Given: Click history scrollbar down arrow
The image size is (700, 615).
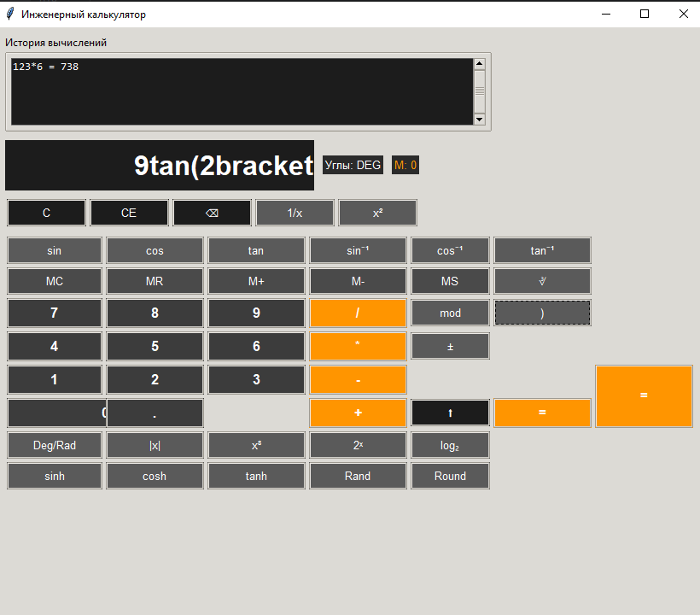Looking at the screenshot, I should 480,120.
